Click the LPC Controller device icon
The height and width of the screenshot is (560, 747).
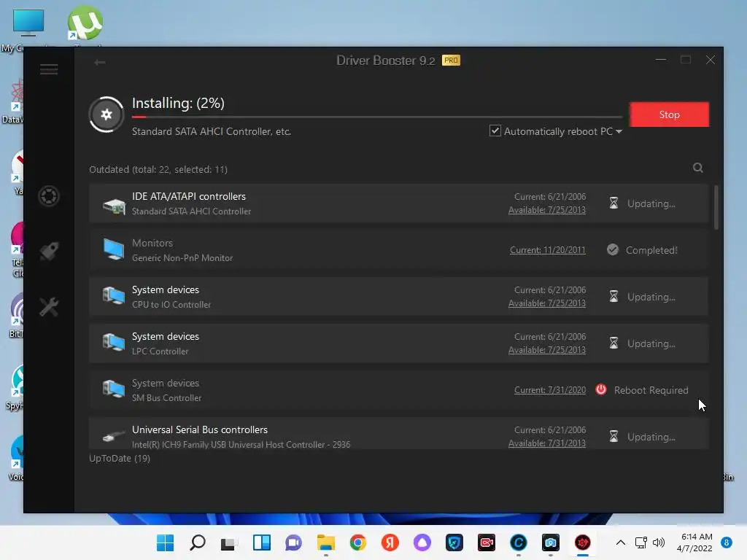[x=114, y=343]
